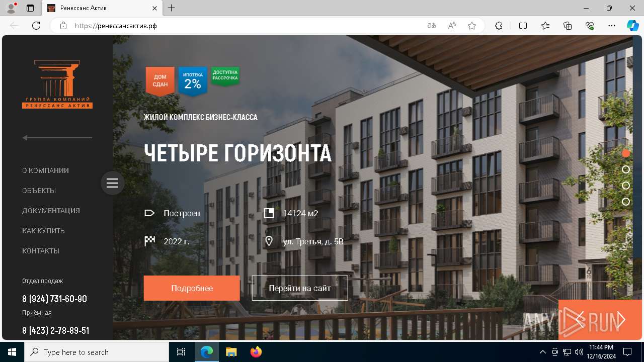Open the КОНТАКТЫ menu item
The height and width of the screenshot is (362, 644).
click(41, 251)
